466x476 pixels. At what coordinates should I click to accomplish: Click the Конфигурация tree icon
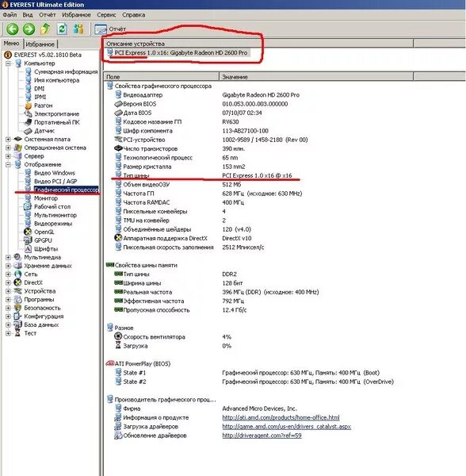(x=18, y=317)
